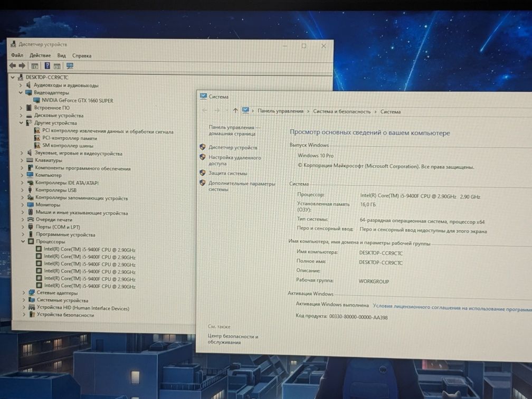Click the Компьютер category icon
This screenshot has width=532, height=399.
click(x=30, y=175)
